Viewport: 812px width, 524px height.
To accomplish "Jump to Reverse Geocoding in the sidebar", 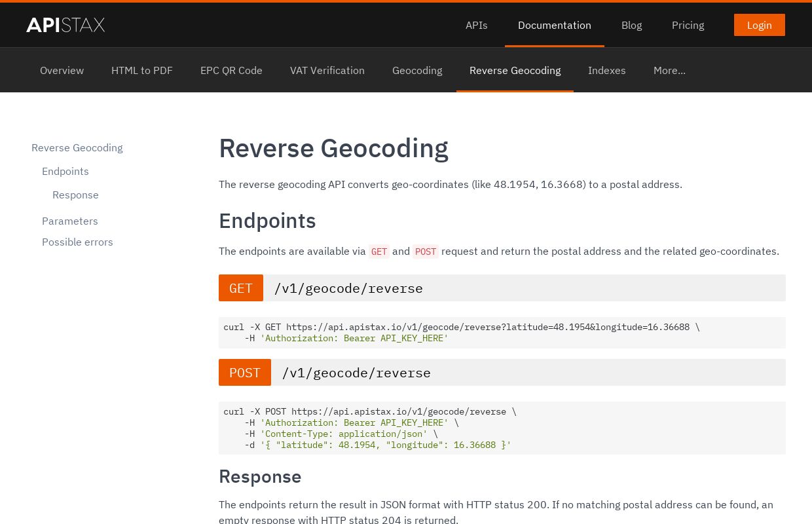I will 77,147.
